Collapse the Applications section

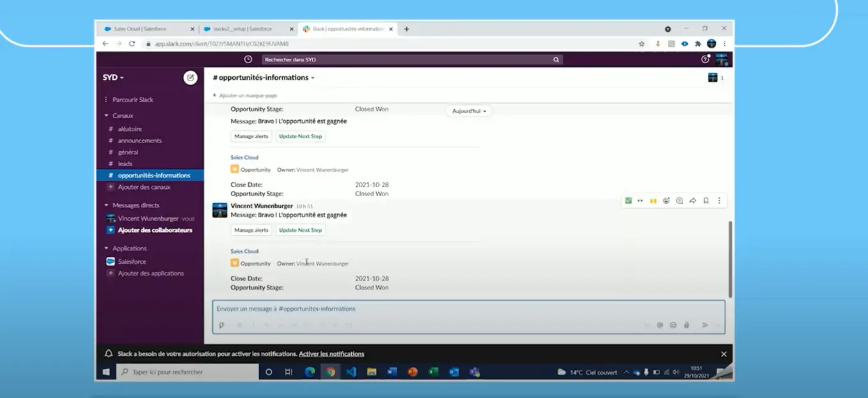[x=107, y=249]
